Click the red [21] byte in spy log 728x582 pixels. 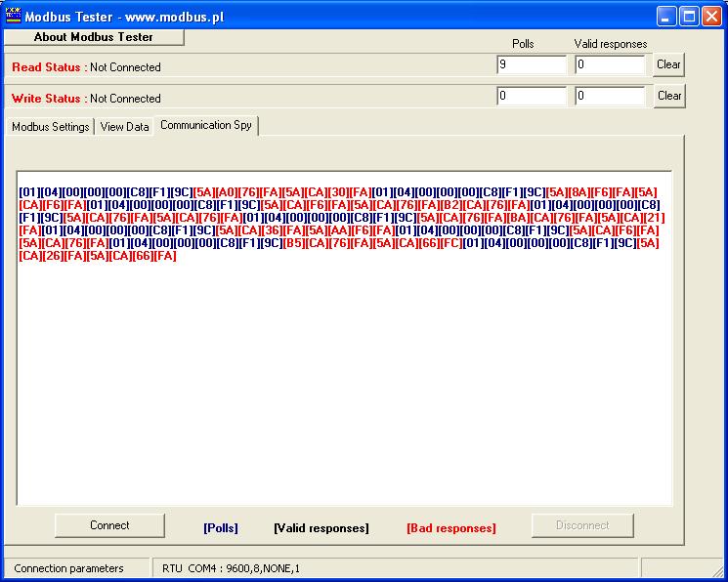click(655, 218)
